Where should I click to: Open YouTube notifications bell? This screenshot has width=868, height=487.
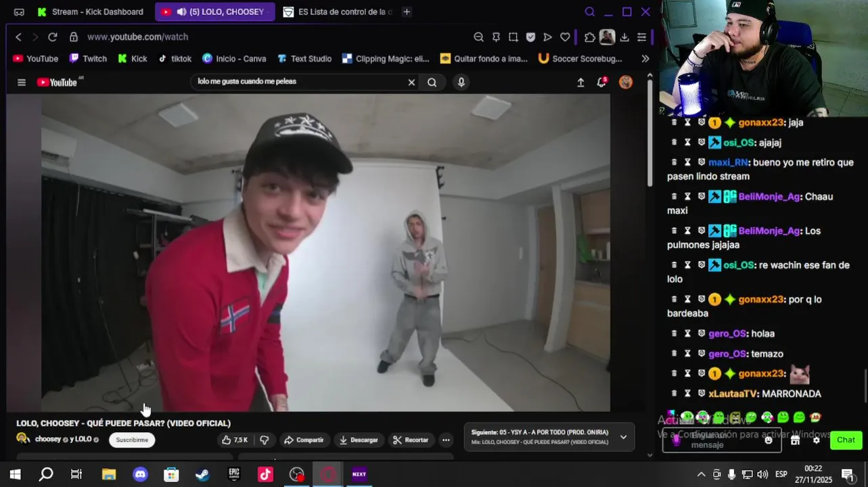click(x=601, y=83)
